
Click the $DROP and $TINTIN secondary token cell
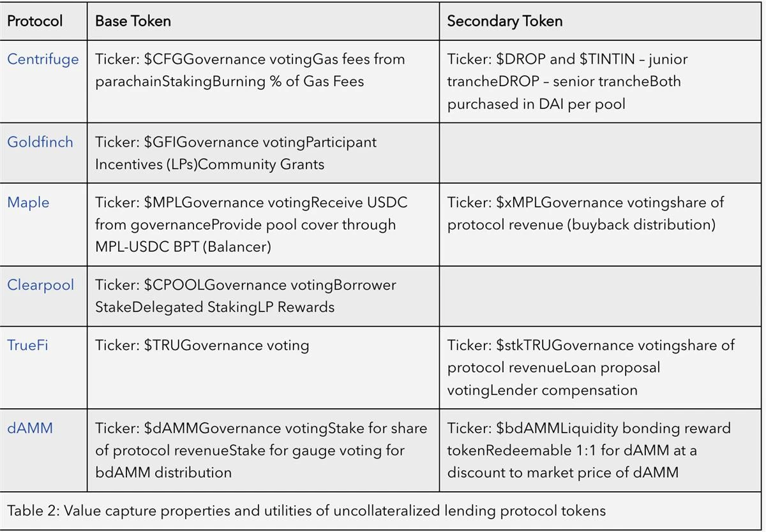coord(567,81)
